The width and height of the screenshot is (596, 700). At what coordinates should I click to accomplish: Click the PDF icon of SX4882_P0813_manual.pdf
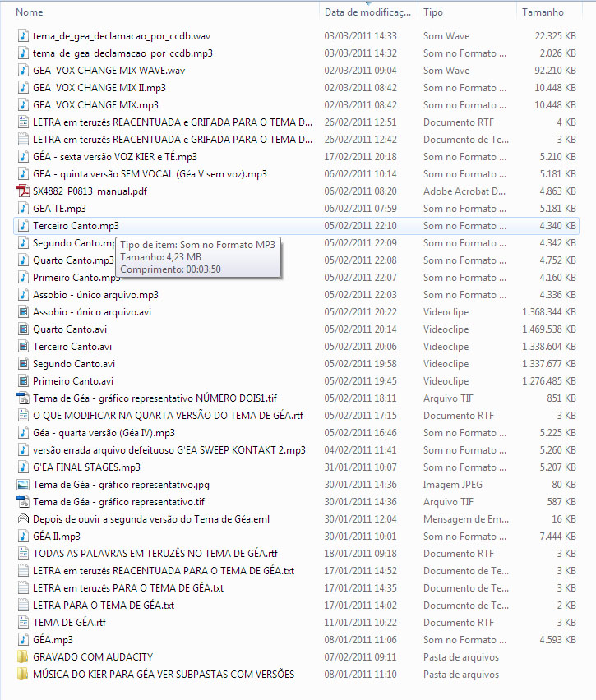click(x=23, y=191)
